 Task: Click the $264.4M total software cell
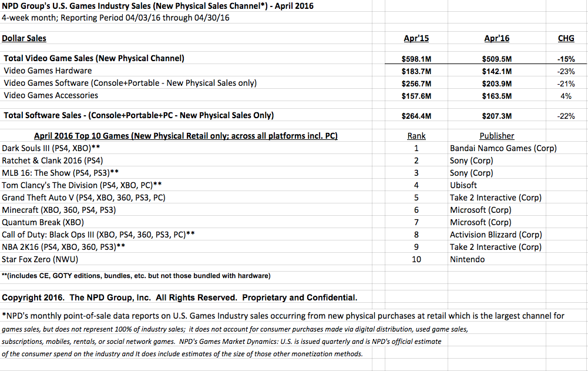[416, 116]
